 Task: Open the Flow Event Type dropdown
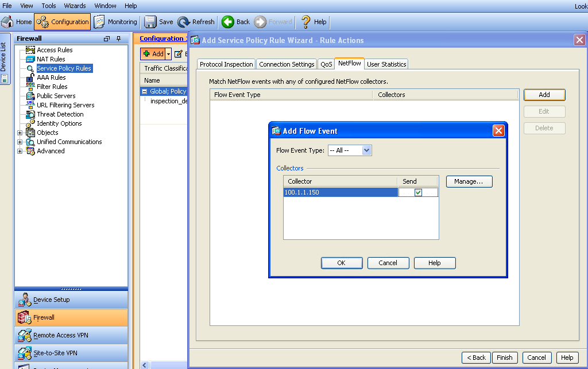[x=367, y=150]
